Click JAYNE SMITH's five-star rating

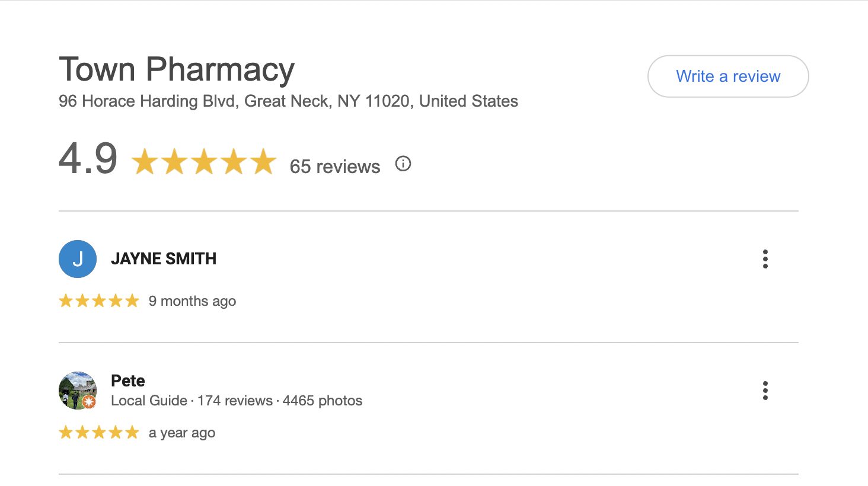pos(99,301)
